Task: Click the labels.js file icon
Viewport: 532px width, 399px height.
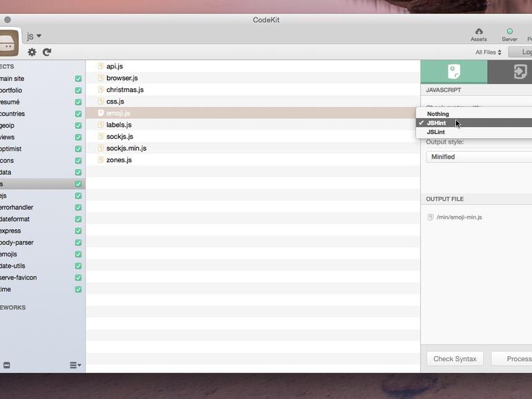Action: click(x=100, y=124)
